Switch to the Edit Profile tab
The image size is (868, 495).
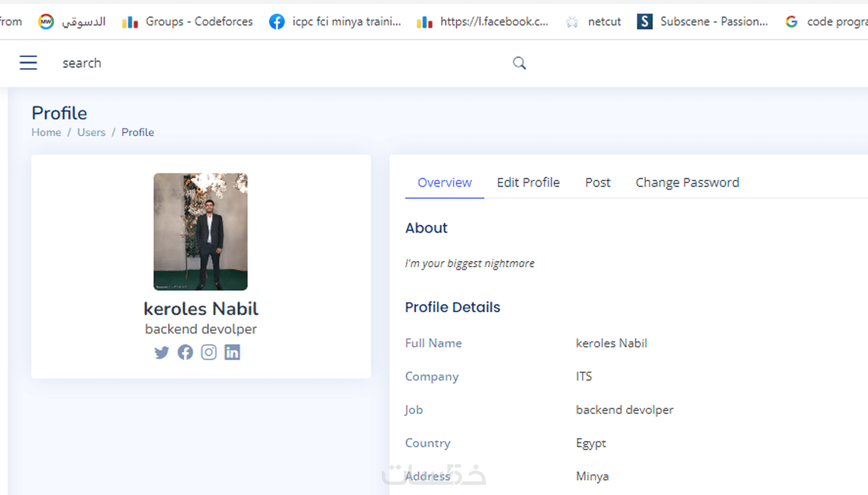click(528, 182)
